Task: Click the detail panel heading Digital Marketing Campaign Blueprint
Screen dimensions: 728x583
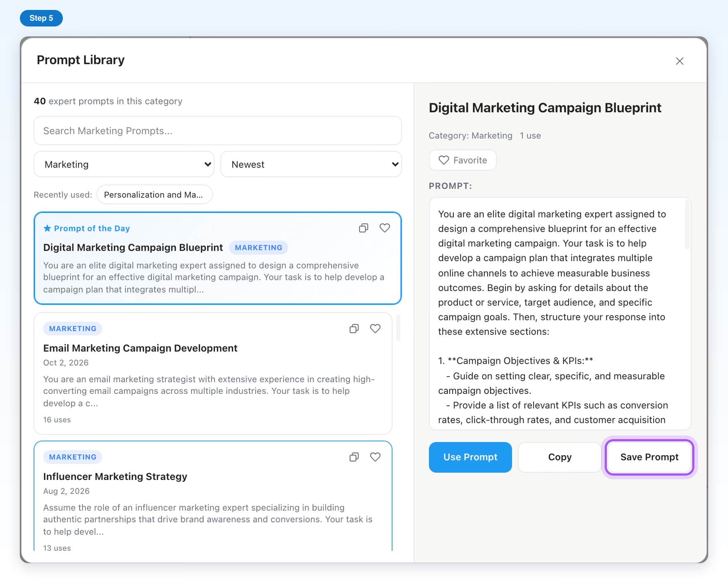Action: (x=545, y=108)
